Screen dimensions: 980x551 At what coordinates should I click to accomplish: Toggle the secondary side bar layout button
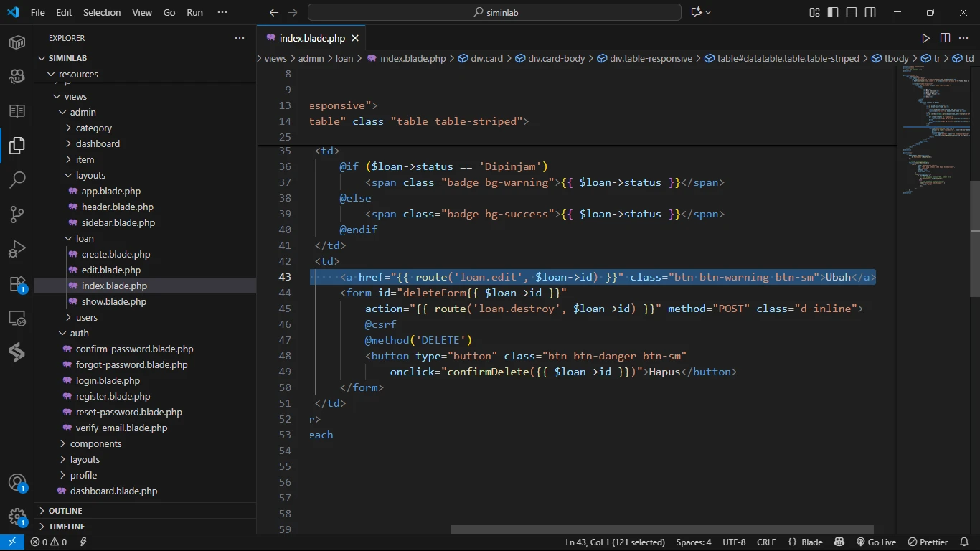[x=870, y=12]
